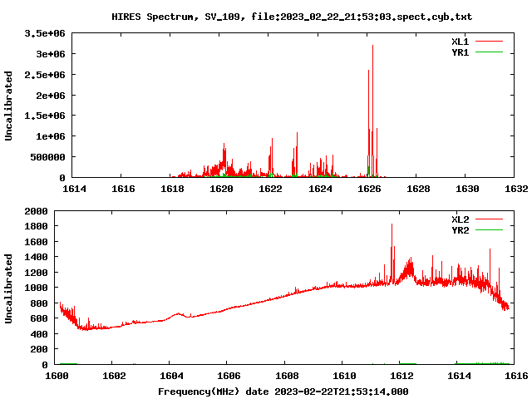Image resolution: width=532 pixels, height=399 pixels.
Task: Click the 1632 x-axis tick label
Action: (516, 189)
